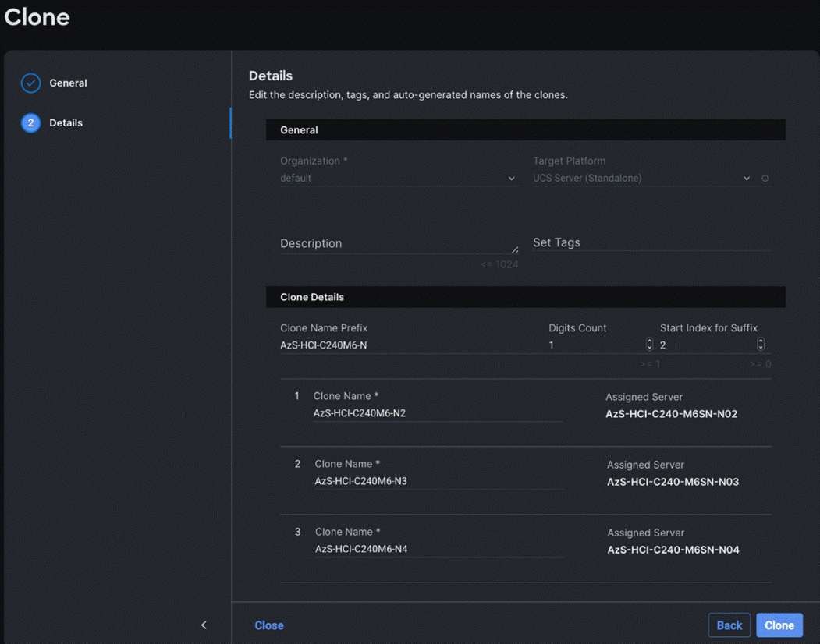Click the Back button
Screen dimensions: 820x644
pos(729,625)
